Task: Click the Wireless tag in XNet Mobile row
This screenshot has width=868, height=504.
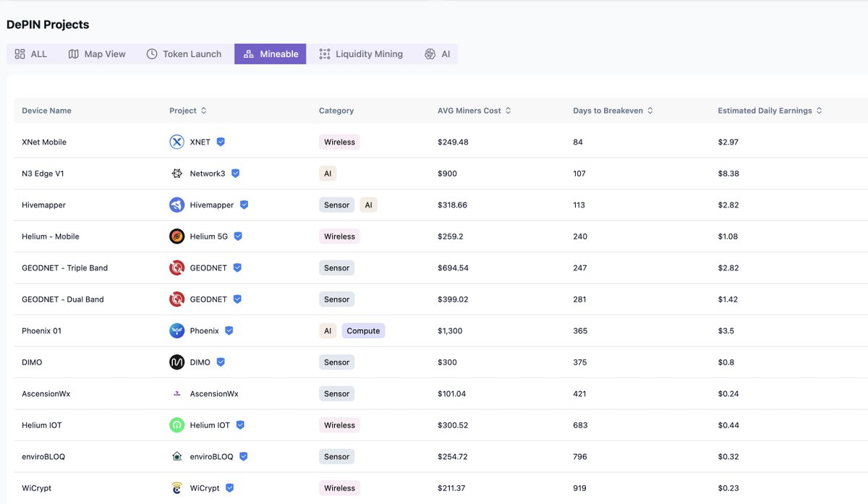Action: [339, 142]
